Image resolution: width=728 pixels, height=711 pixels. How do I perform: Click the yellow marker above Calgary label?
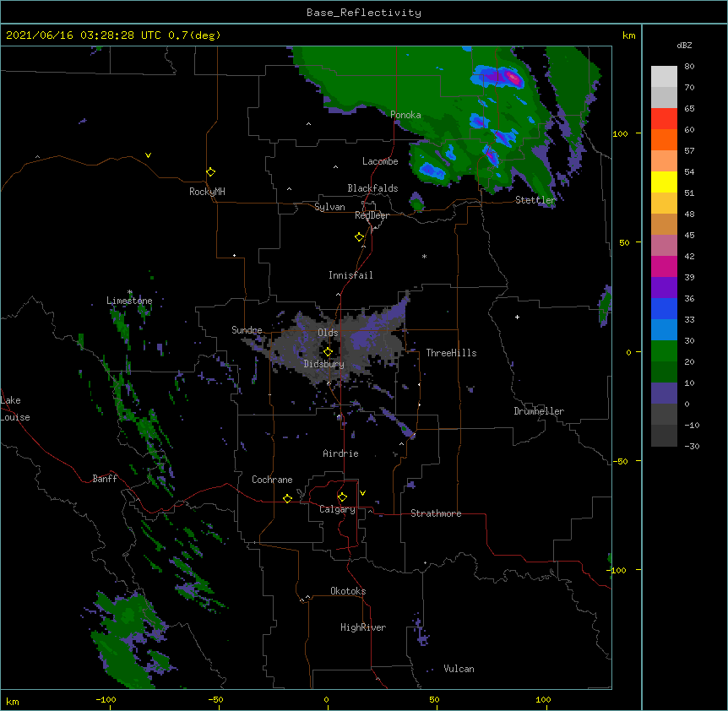click(342, 497)
